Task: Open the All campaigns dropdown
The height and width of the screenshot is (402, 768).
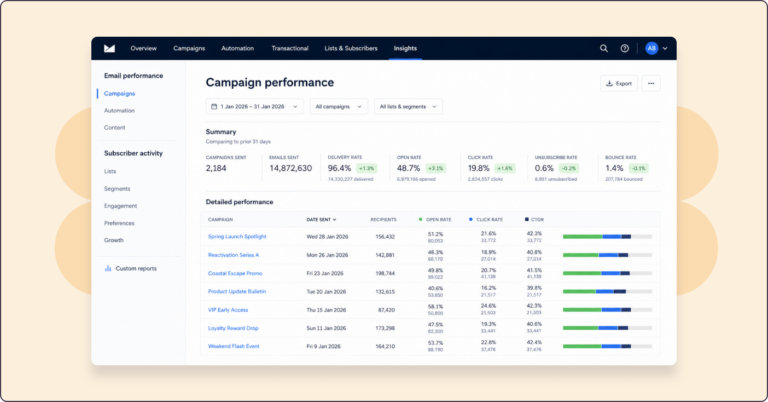Action: point(339,106)
